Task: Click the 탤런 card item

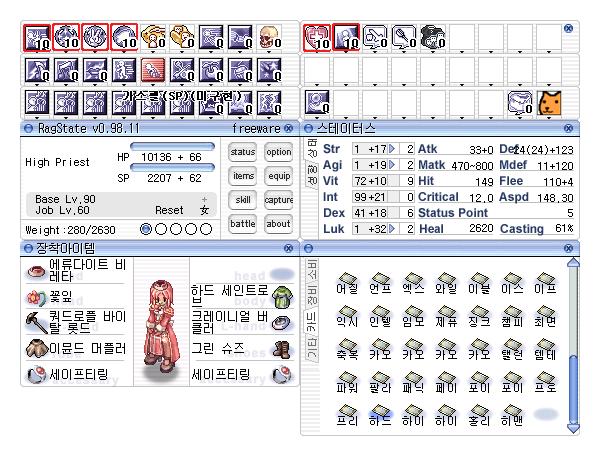Action: pos(516,346)
